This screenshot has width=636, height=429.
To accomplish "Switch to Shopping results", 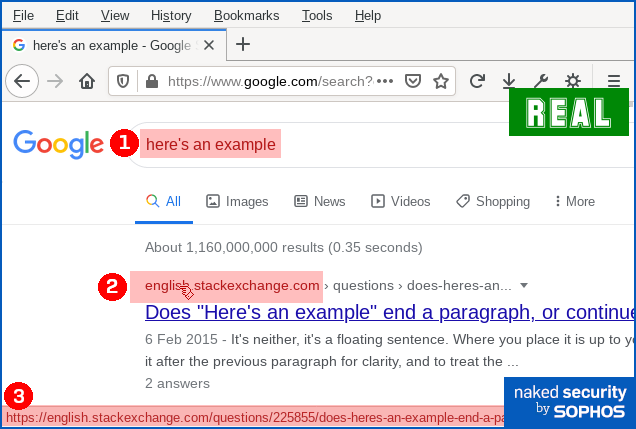I will click(x=493, y=202).
